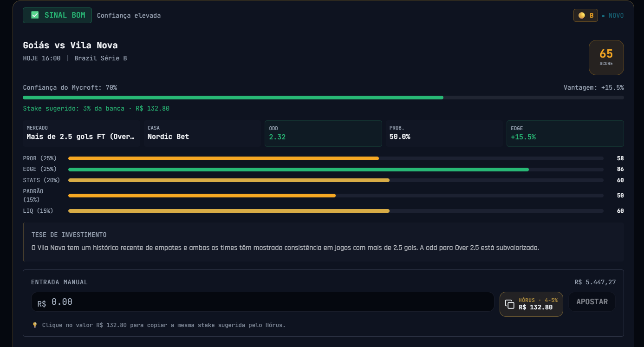The height and width of the screenshot is (347, 644).
Task: Click the MERCADO Mais de 2.5 gols card
Action: coord(81,133)
